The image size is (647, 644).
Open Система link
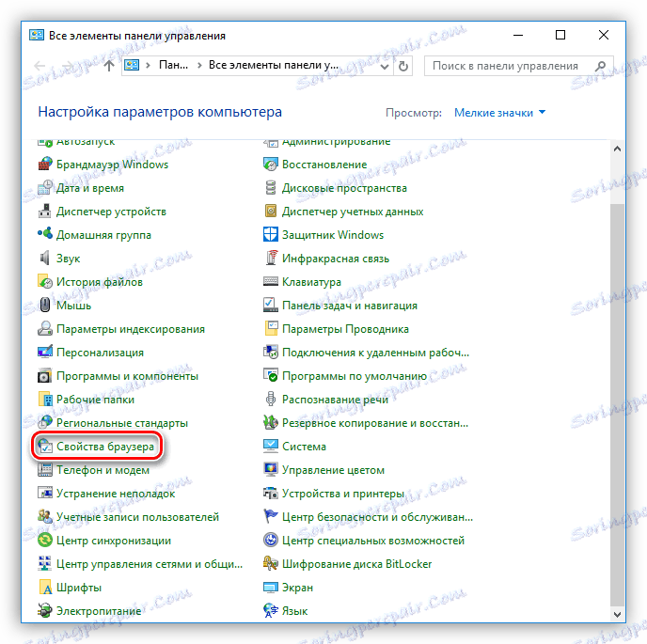click(304, 447)
